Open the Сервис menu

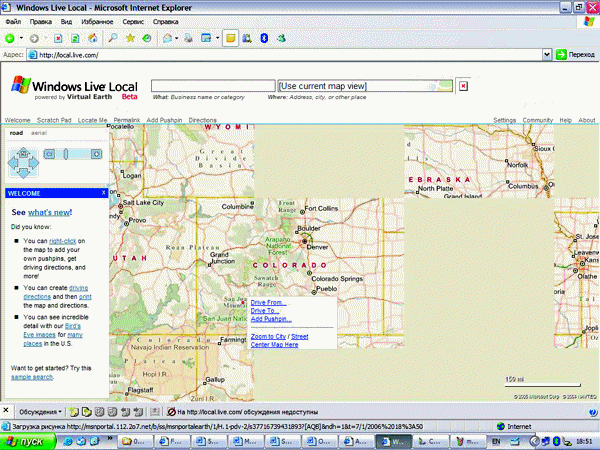tap(133, 22)
